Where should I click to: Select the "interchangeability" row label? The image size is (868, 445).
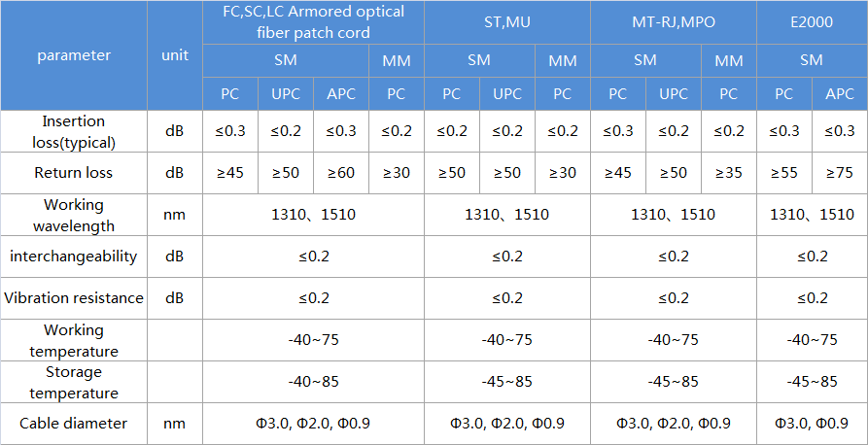[74, 257]
